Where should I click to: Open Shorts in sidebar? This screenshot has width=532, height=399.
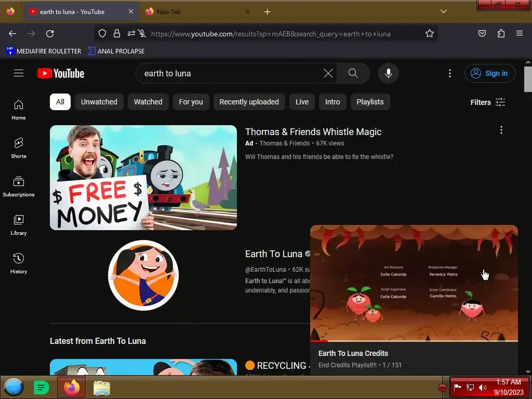pos(19,148)
